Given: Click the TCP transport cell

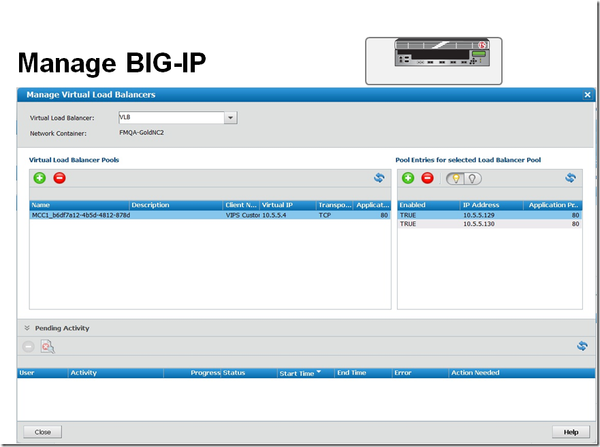Looking at the screenshot, I should (x=325, y=215).
